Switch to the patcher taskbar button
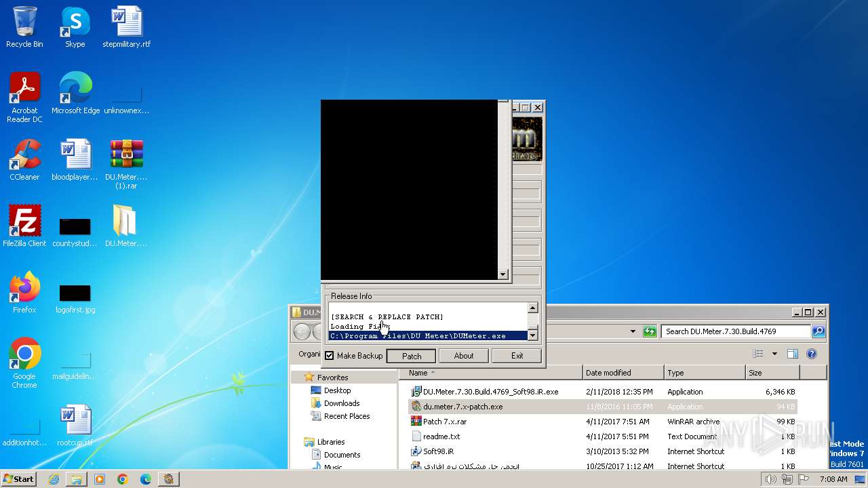The image size is (868, 488). 169,479
